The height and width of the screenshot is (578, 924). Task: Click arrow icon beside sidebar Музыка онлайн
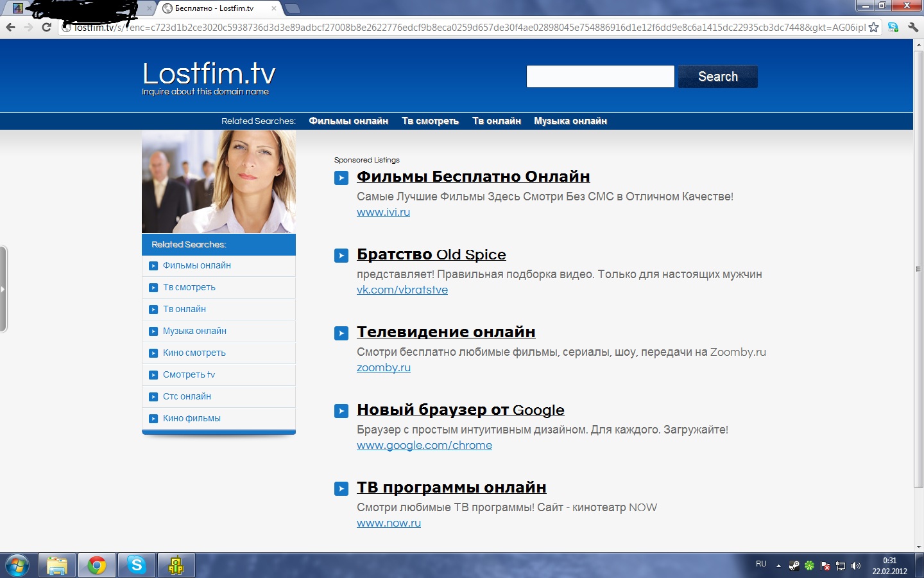coord(153,331)
